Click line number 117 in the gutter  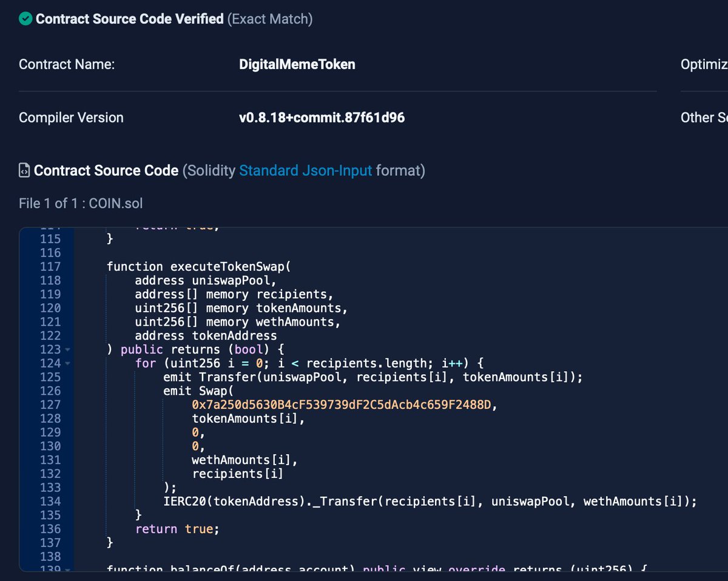50,267
